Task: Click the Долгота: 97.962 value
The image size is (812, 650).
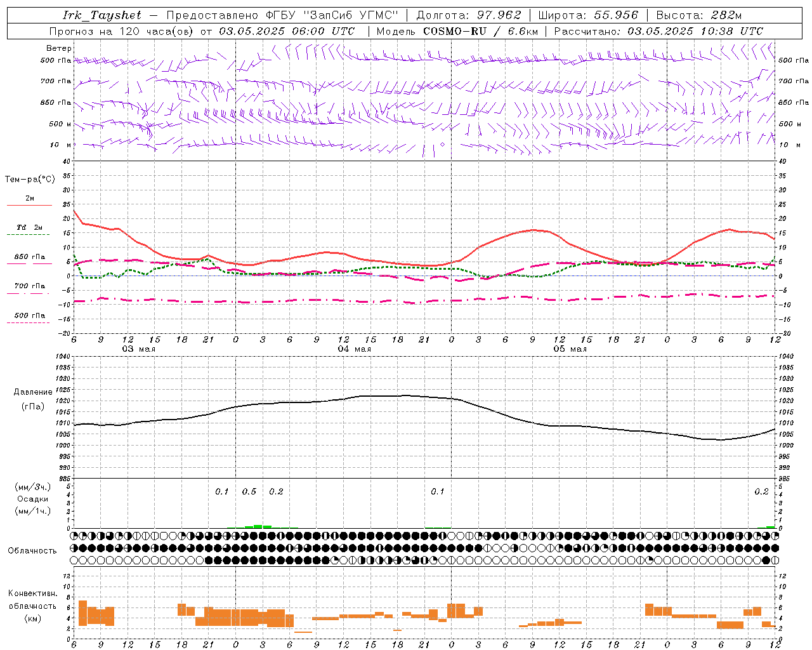Action: (x=468, y=15)
